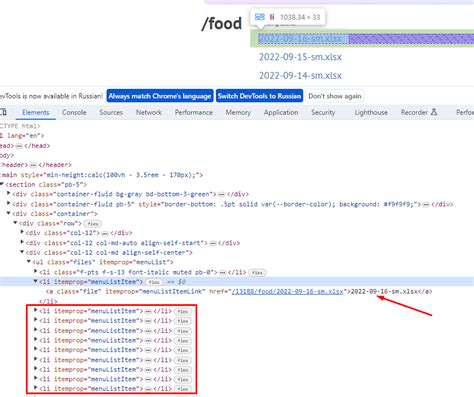The width and height of the screenshot is (474, 397).
Task: Open the Application tab
Action: 281,112
